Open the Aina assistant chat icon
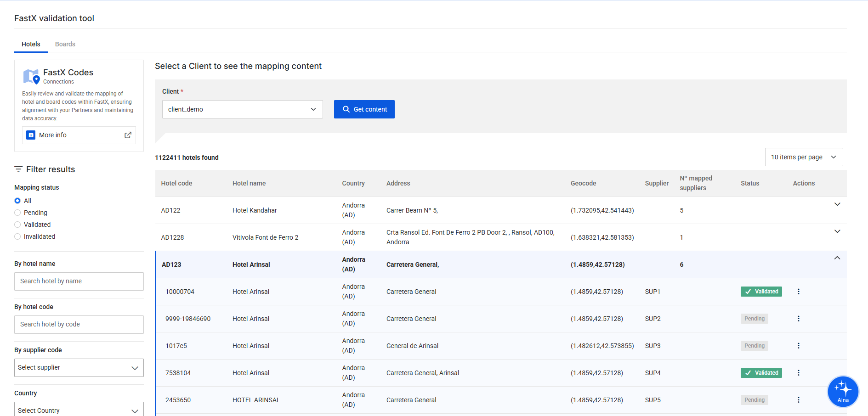Viewport: 868px width, 416px height. pos(843,391)
